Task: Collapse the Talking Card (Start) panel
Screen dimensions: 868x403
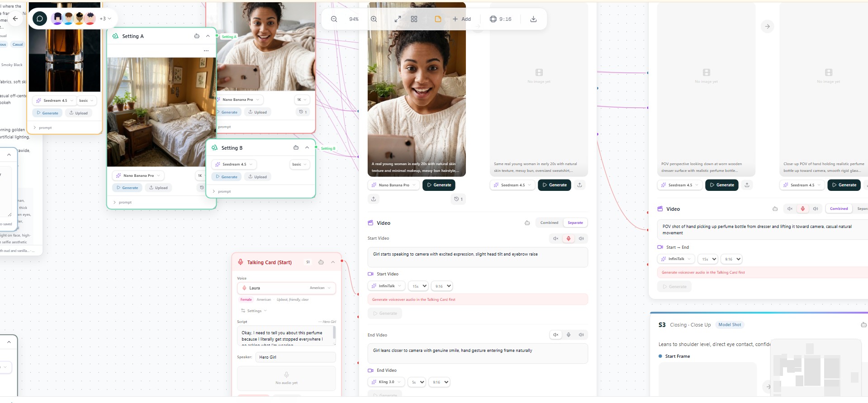Action: pos(333,262)
